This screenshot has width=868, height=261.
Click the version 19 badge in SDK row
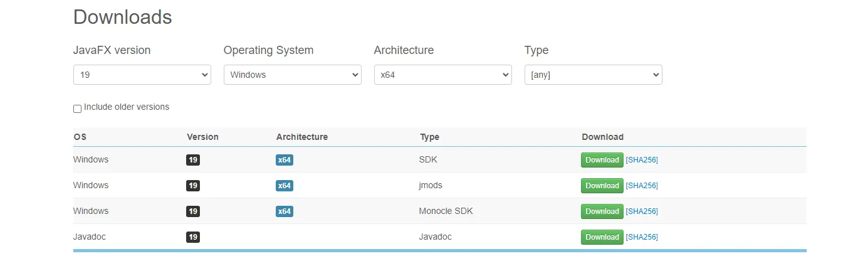click(x=193, y=160)
